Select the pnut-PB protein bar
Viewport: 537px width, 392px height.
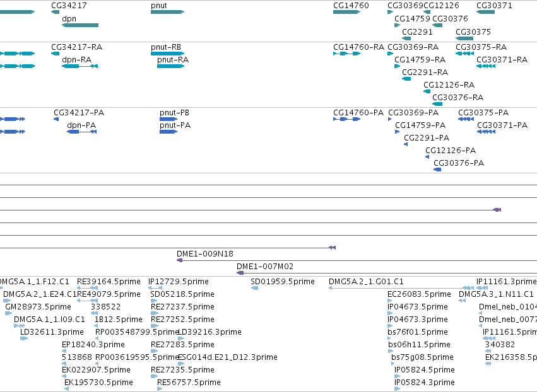(168, 119)
